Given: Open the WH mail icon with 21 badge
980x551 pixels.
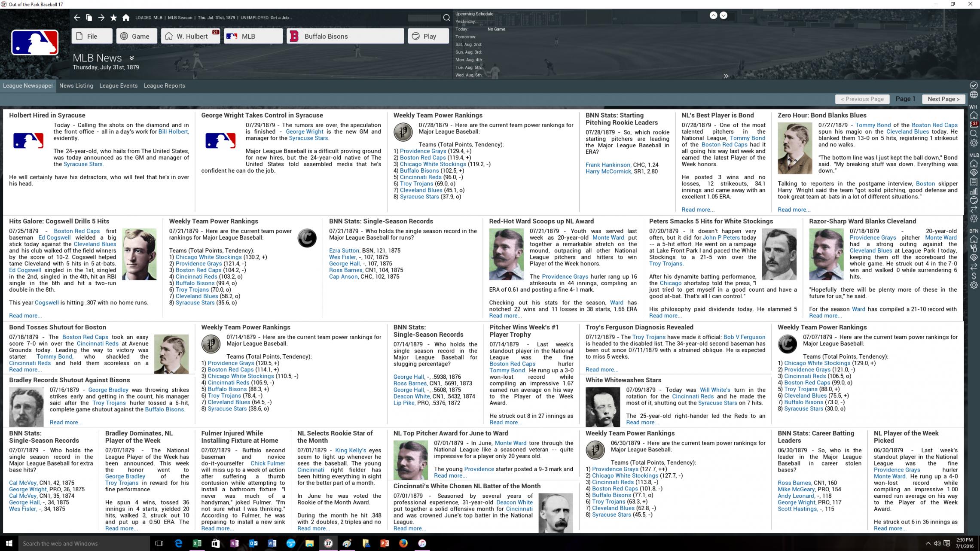Looking at the screenshot, I should [x=974, y=125].
